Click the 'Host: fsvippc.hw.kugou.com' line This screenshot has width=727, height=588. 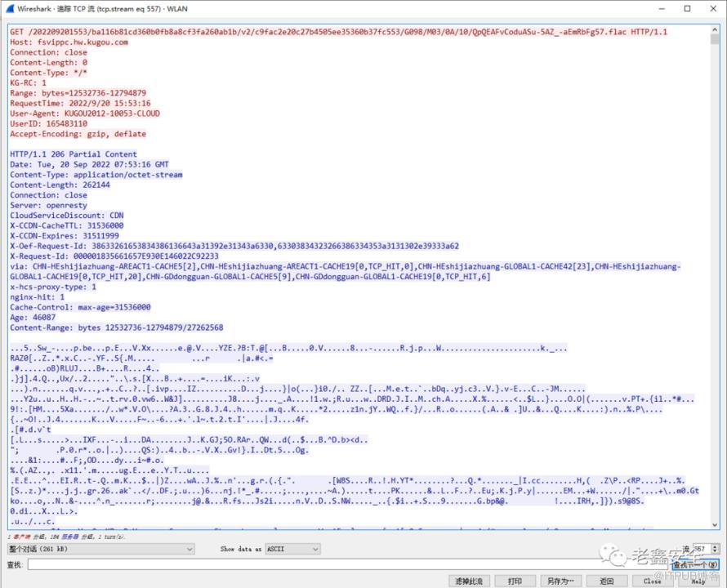pyautogui.click(x=69, y=42)
